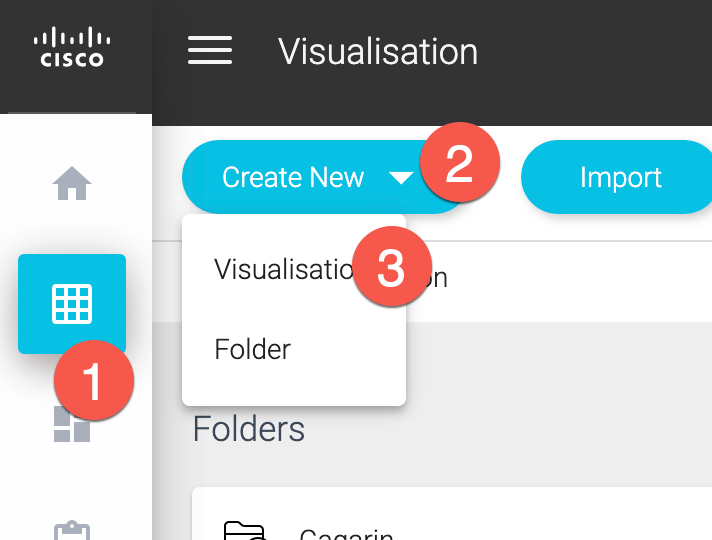Click the folder icon beside Gagarin

(x=243, y=532)
